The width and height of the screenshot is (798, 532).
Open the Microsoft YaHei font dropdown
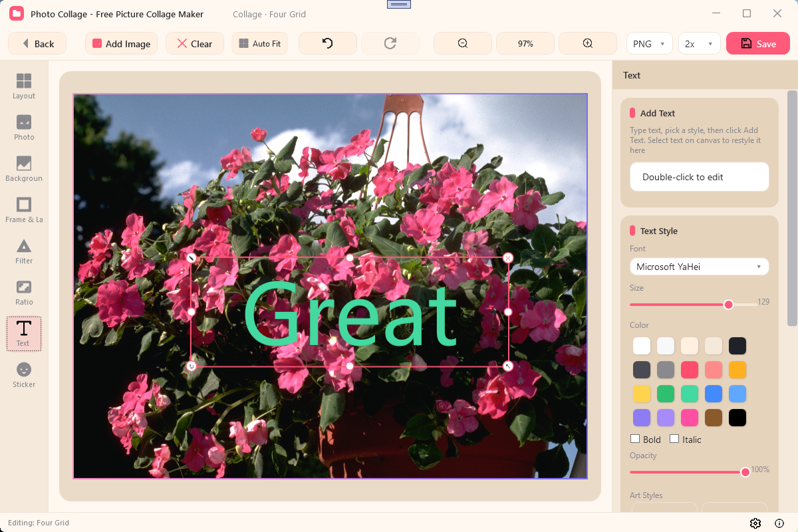(700, 267)
